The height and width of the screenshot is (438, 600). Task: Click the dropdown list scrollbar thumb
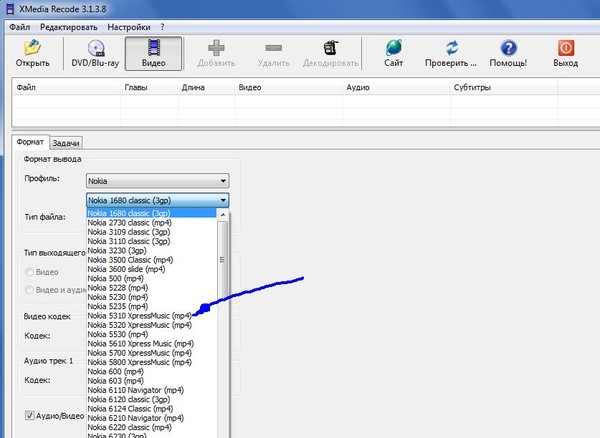(222, 260)
